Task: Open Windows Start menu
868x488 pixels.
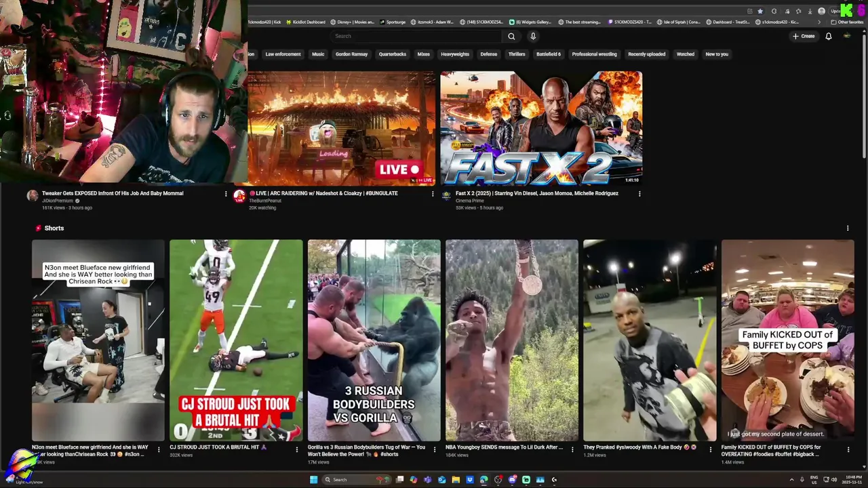Action: click(314, 480)
